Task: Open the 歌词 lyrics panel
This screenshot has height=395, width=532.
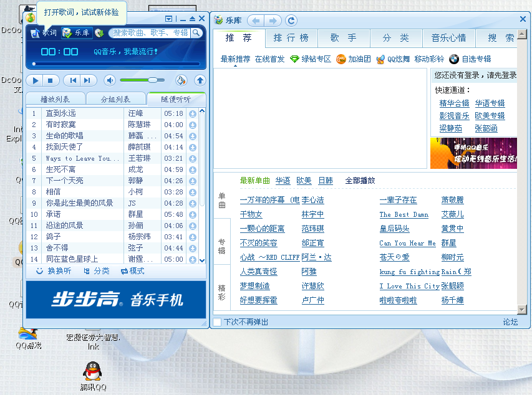Action: (x=44, y=33)
